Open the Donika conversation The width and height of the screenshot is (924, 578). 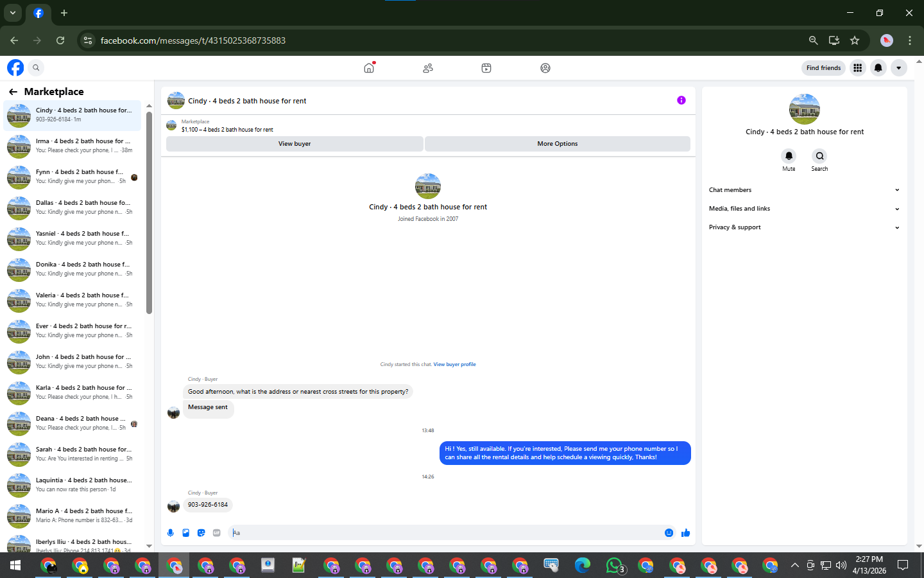(x=73, y=270)
